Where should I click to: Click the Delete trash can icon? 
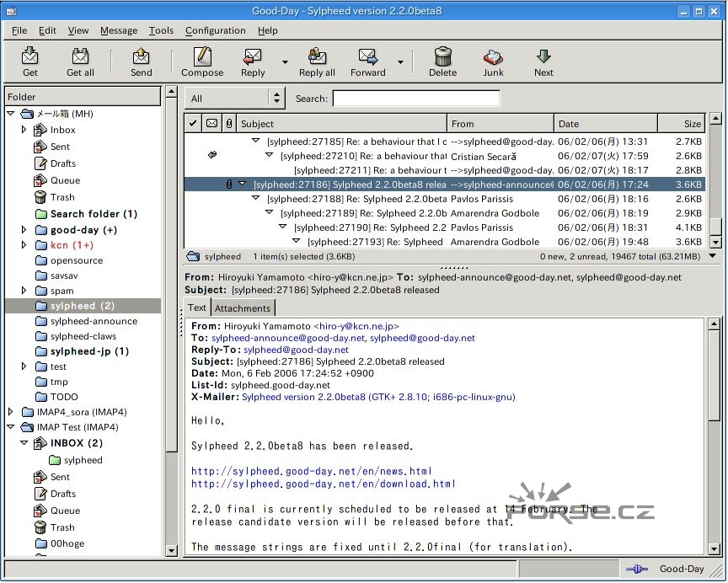pos(443,56)
